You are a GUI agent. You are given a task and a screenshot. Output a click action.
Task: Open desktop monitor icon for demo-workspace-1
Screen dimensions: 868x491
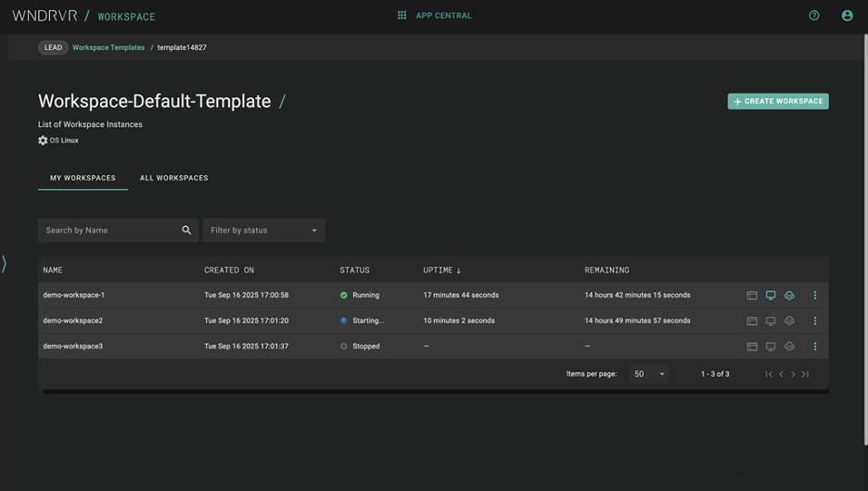click(x=771, y=296)
